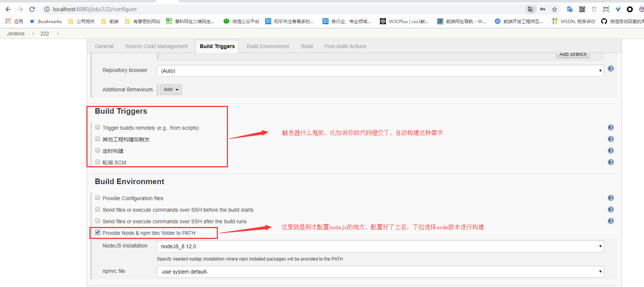Select the Build Triggers tab

pyautogui.click(x=217, y=46)
